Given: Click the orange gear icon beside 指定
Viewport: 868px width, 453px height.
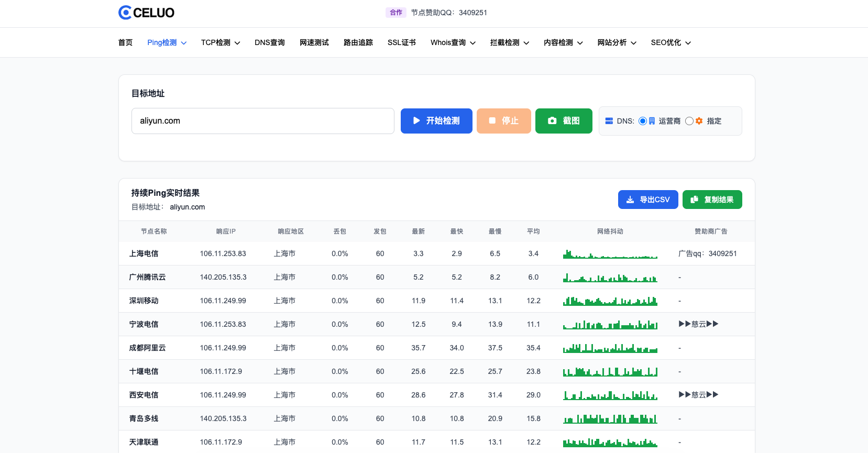Looking at the screenshot, I should pyautogui.click(x=699, y=121).
